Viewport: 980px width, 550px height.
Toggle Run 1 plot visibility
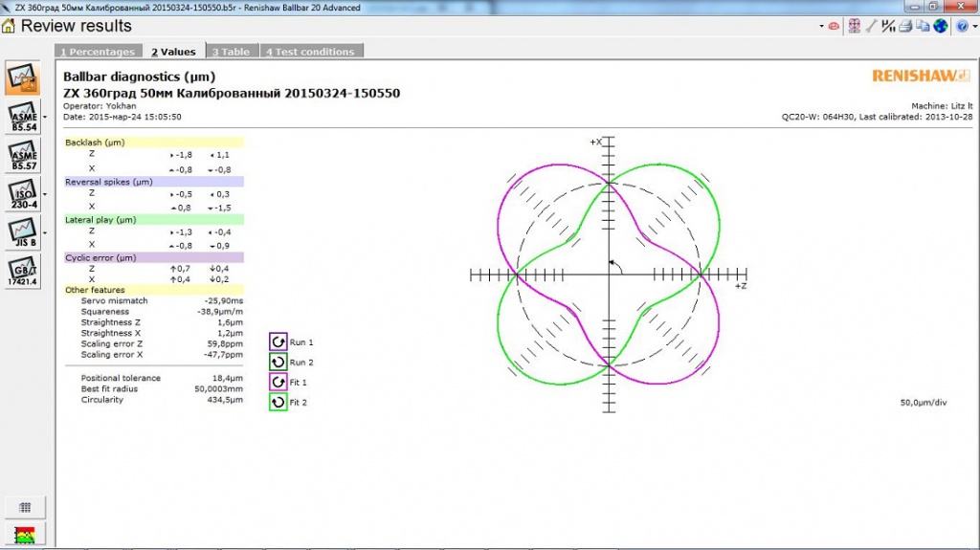[x=278, y=341]
